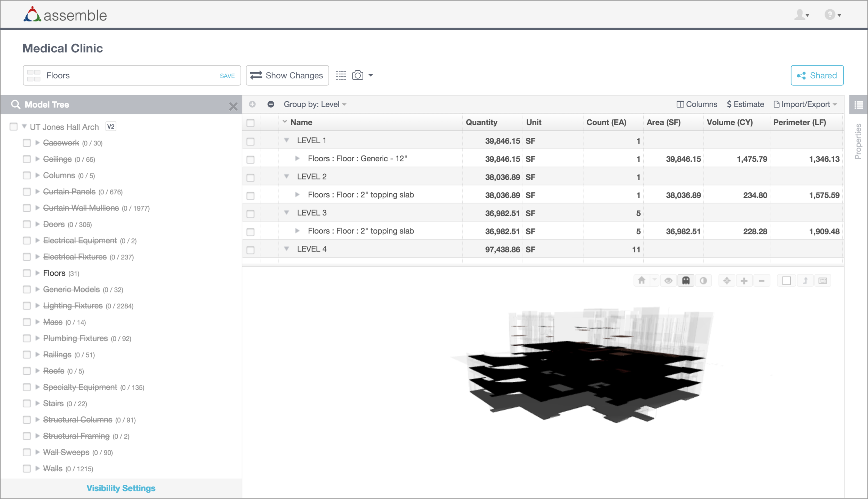Click the list panel icon at right edge
The width and height of the screenshot is (868, 499).
pos(858,104)
